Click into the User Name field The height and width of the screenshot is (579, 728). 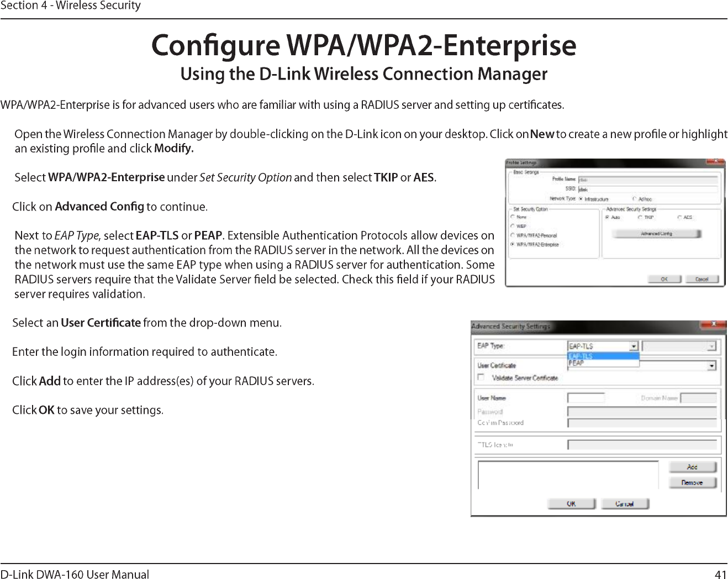tap(586, 398)
